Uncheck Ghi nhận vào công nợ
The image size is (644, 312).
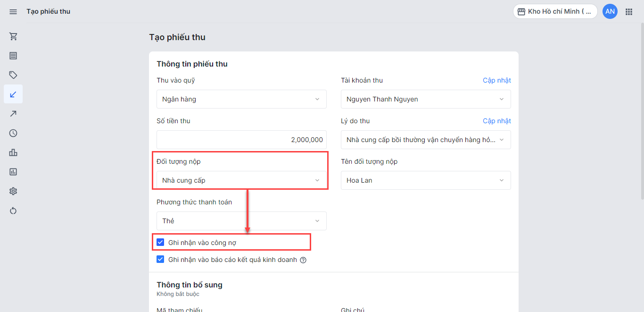tap(161, 243)
